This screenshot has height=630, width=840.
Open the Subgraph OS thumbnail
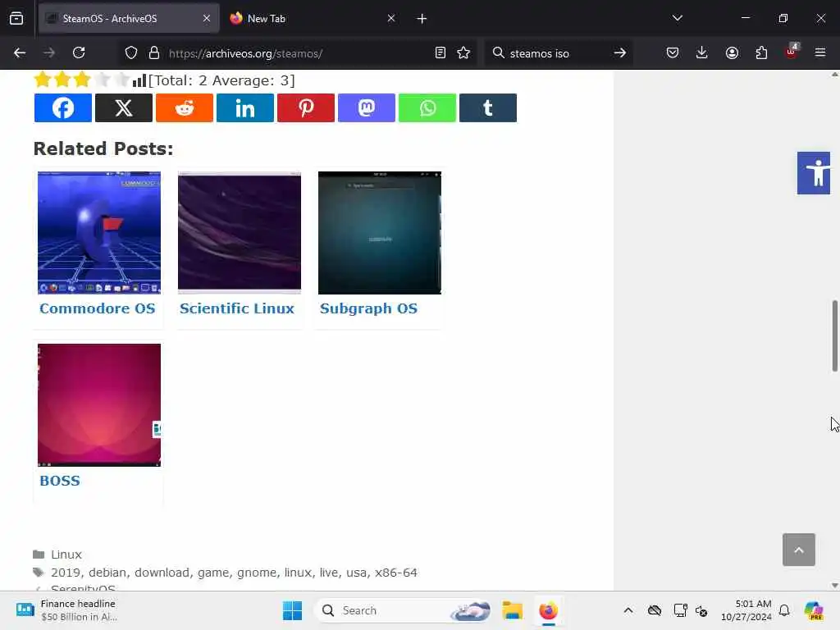[380, 233]
